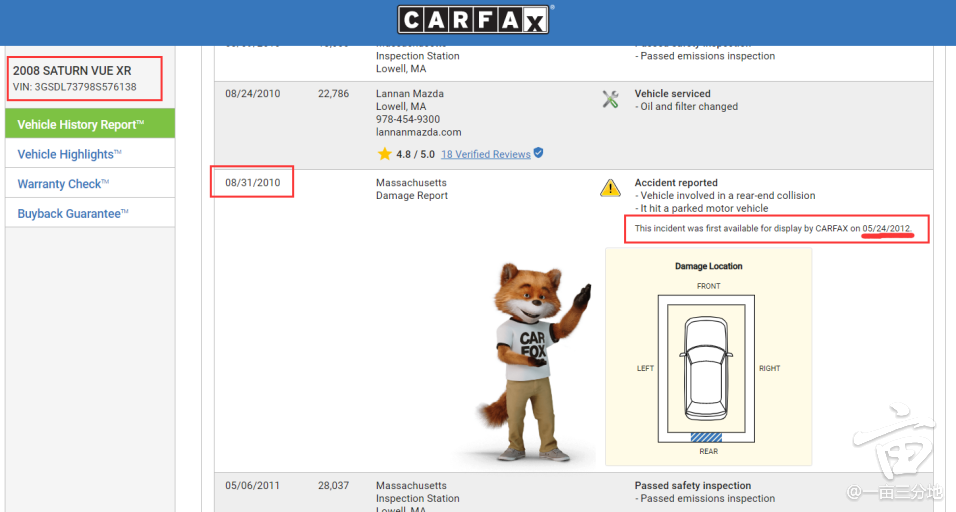Image resolution: width=956 pixels, height=512 pixels.
Task: Click the Vehicle serviced heading
Action: [x=672, y=94]
